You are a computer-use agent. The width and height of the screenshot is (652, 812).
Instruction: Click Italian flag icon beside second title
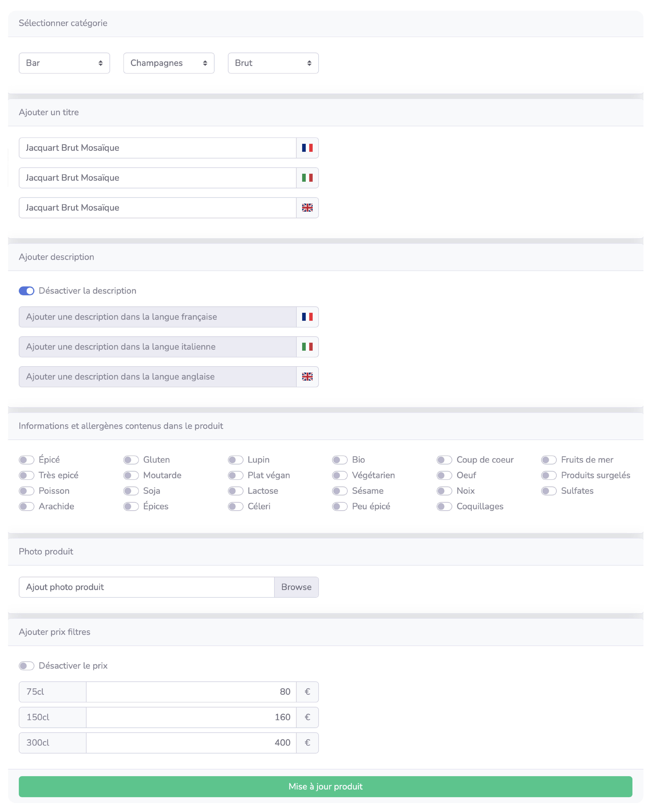click(x=307, y=178)
